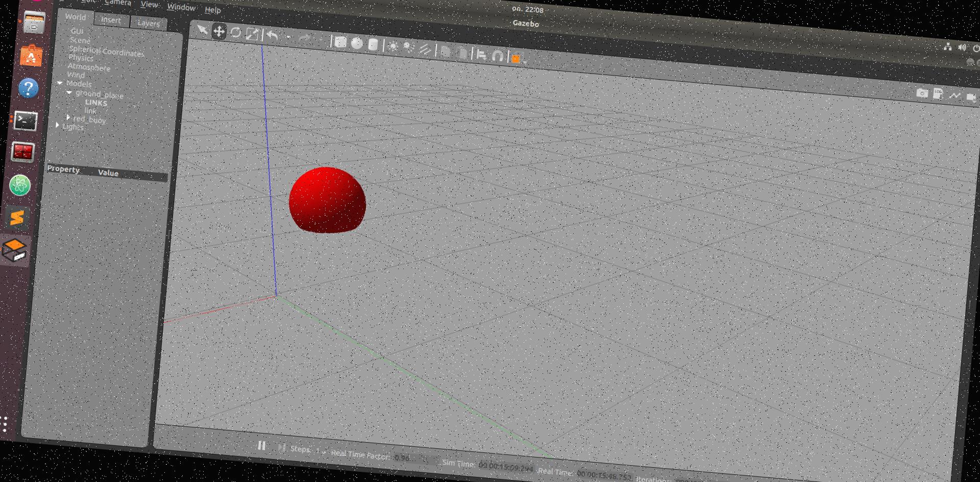Open the Window menu
Viewport: 980px width, 482px height.
coord(182,7)
